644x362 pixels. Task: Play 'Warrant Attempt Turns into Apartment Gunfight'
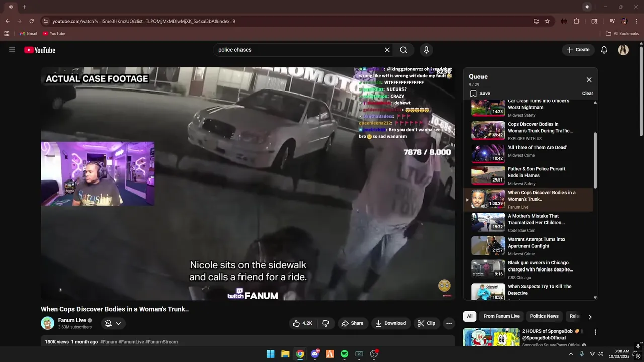point(527,246)
